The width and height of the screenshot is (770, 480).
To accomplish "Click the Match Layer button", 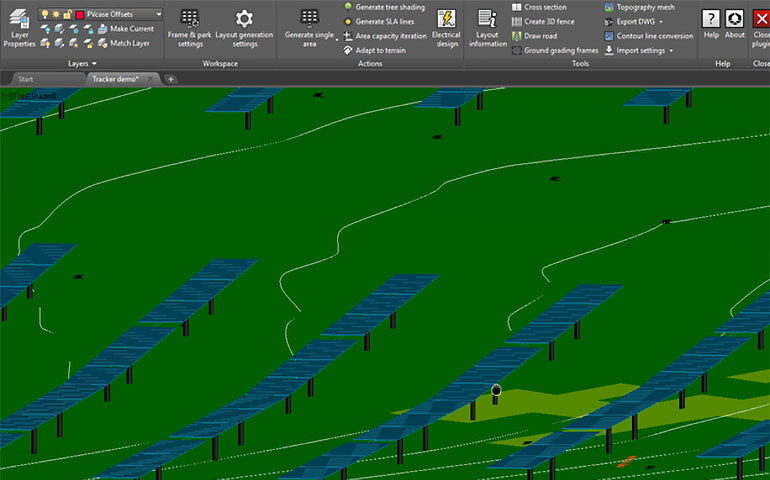I will point(124,43).
